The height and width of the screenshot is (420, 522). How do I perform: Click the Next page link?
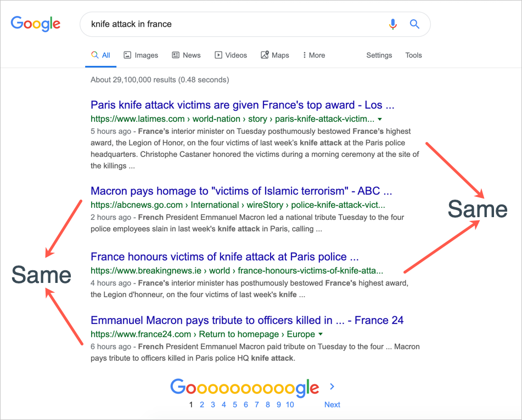point(332,405)
